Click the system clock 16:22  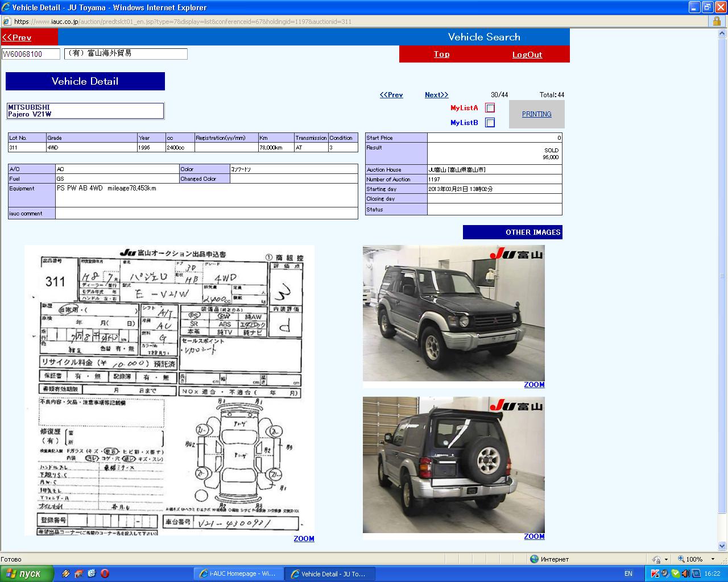pos(712,574)
